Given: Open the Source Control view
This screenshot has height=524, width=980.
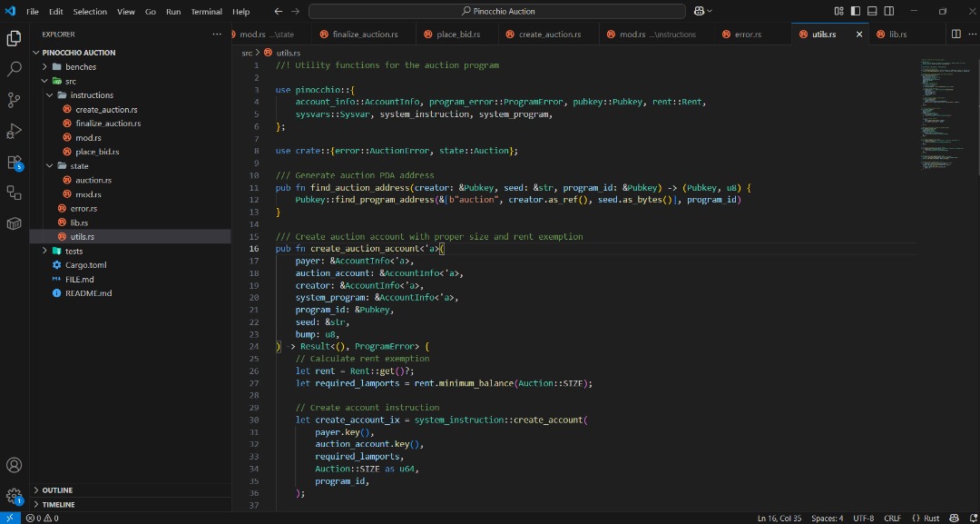Looking at the screenshot, I should point(14,99).
